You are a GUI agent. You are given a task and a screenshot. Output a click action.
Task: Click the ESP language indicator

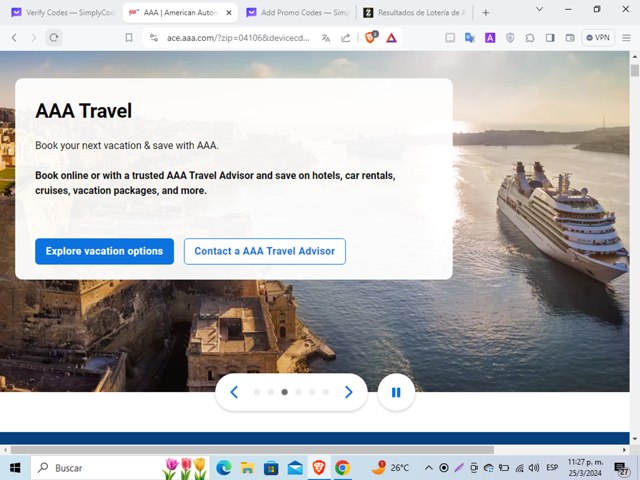tap(552, 468)
